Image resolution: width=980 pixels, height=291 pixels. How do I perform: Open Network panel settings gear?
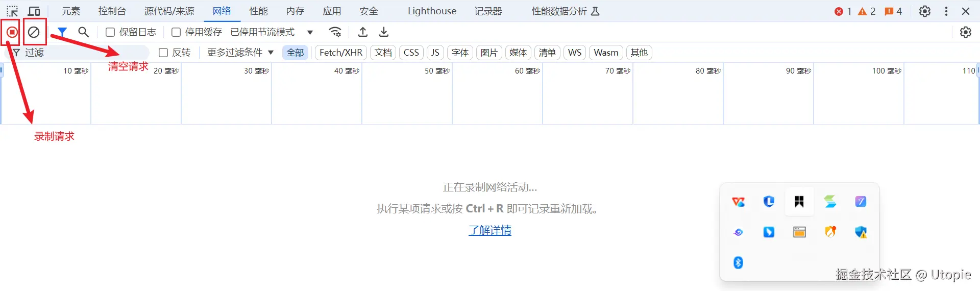(966, 32)
